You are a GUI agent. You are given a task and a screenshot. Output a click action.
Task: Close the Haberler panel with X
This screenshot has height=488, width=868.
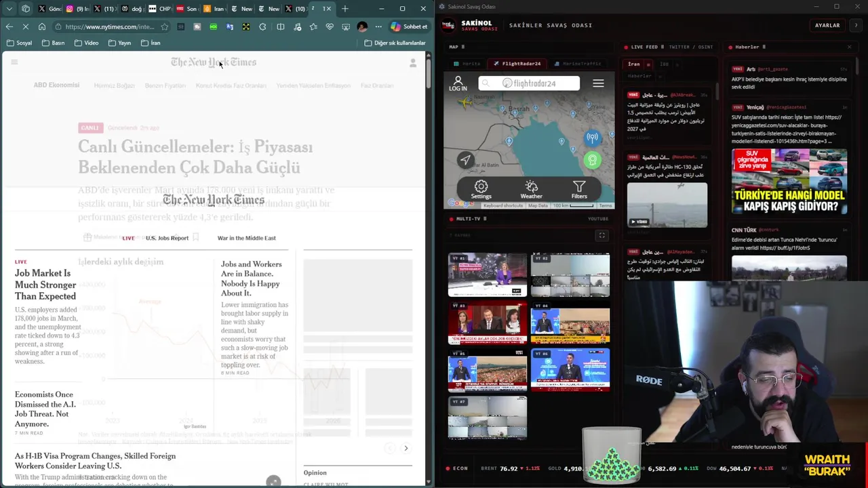[x=849, y=47]
